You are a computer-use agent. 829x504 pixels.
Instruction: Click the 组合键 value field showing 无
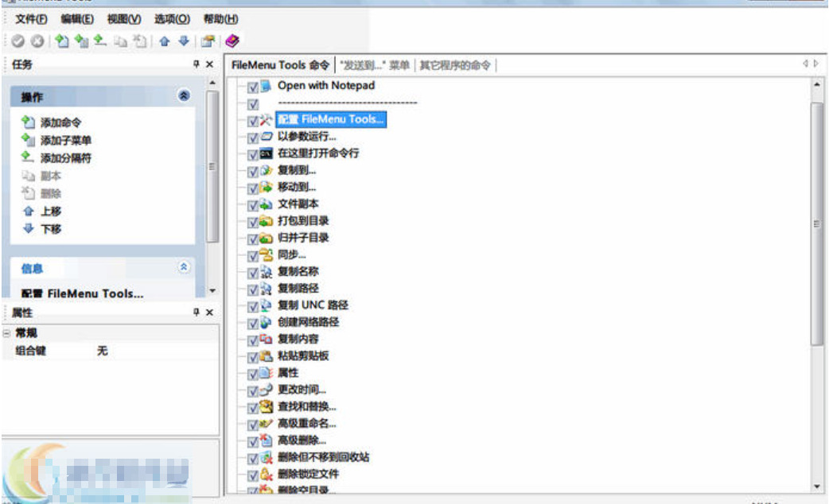pos(156,351)
